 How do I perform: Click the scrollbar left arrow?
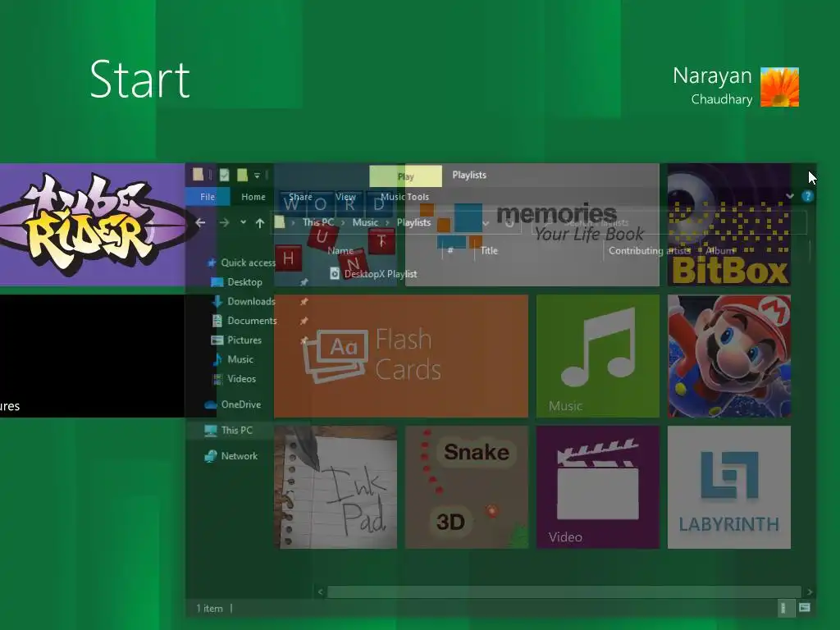tap(321, 591)
